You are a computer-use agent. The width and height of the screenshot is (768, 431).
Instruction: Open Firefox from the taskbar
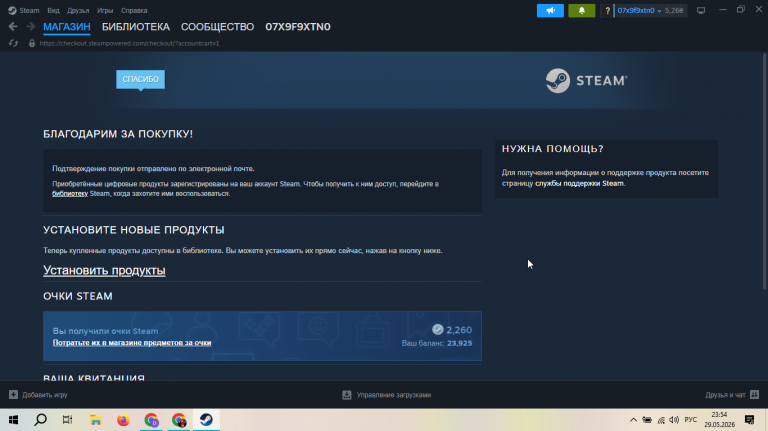click(x=123, y=420)
